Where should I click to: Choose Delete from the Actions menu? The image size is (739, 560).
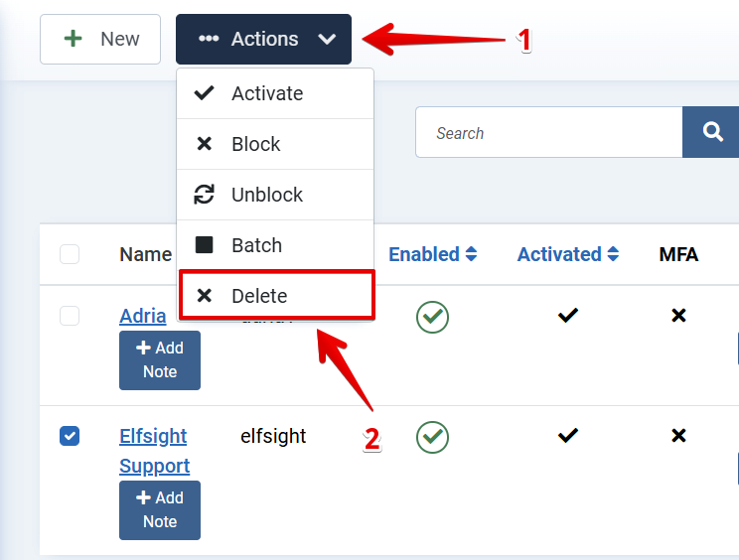pyautogui.click(x=277, y=296)
